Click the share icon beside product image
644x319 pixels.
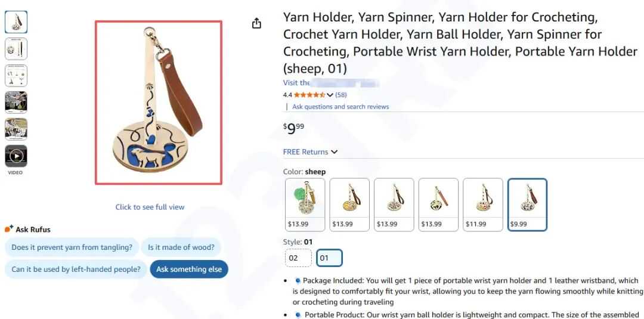coord(256,24)
